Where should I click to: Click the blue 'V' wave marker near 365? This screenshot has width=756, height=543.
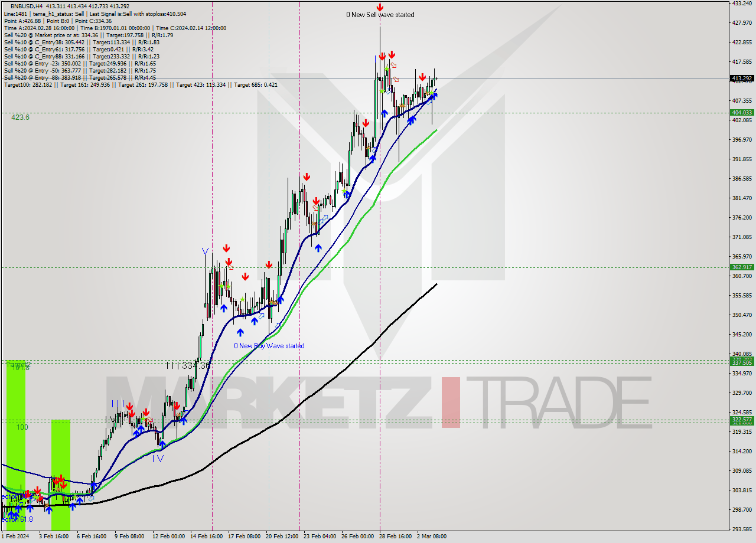click(205, 251)
